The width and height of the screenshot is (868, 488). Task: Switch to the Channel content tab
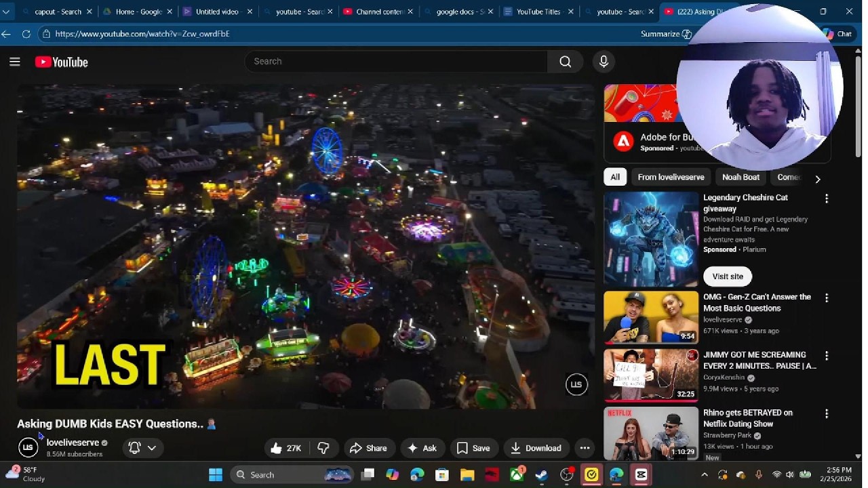pos(380,12)
